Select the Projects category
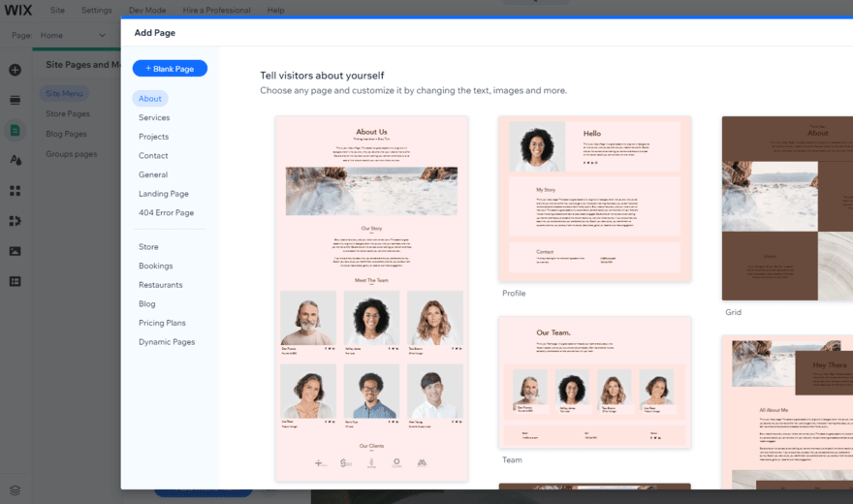This screenshot has width=853, height=504. [153, 137]
